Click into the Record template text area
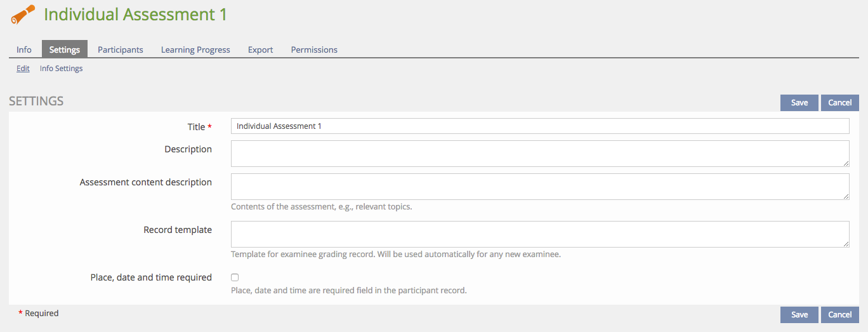868x332 pixels. [x=540, y=234]
